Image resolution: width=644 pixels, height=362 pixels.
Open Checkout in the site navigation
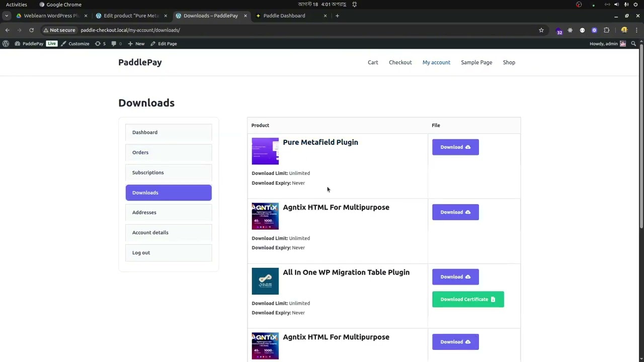click(400, 62)
